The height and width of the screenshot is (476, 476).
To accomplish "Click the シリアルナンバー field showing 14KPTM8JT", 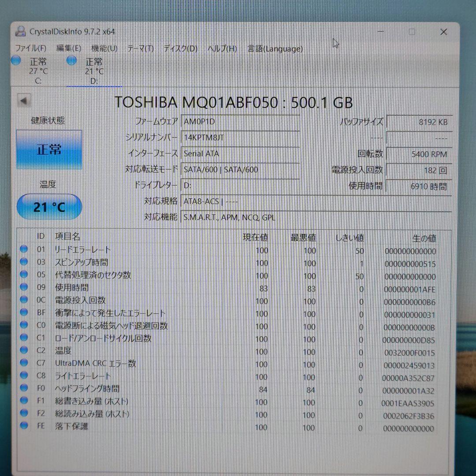I will click(240, 138).
